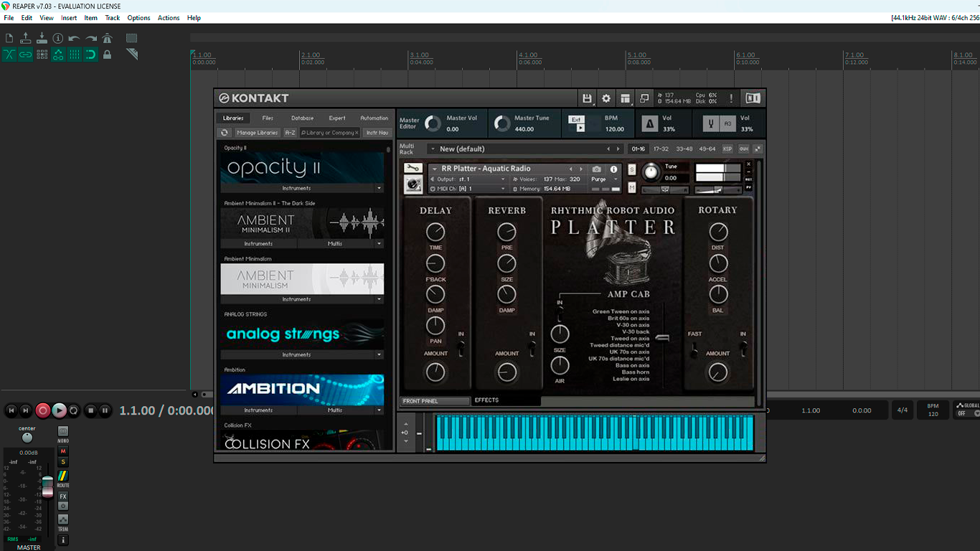The height and width of the screenshot is (551, 980).
Task: Click the instrument Tune knob
Action: pyautogui.click(x=651, y=171)
